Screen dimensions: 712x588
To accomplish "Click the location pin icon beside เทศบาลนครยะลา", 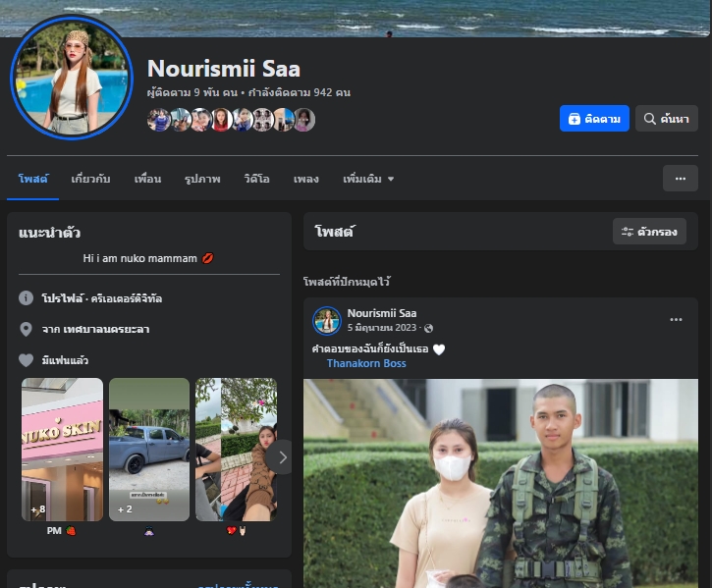I will click(26, 329).
